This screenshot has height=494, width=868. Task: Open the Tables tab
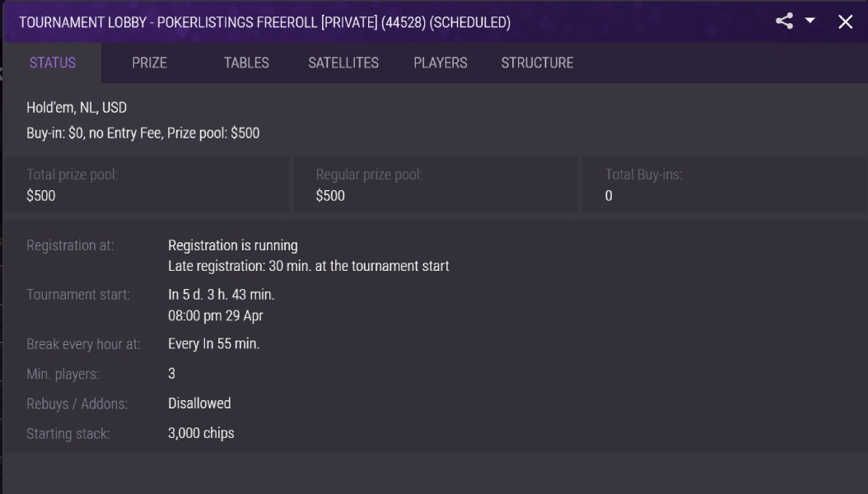246,63
